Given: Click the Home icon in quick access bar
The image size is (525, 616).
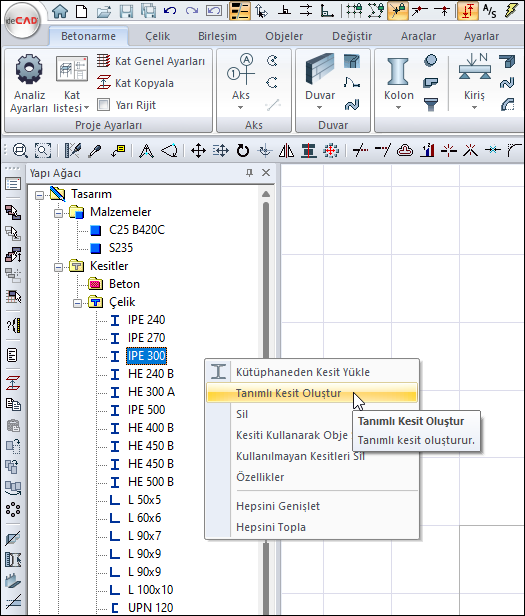Looking at the screenshot, I should (x=60, y=11).
